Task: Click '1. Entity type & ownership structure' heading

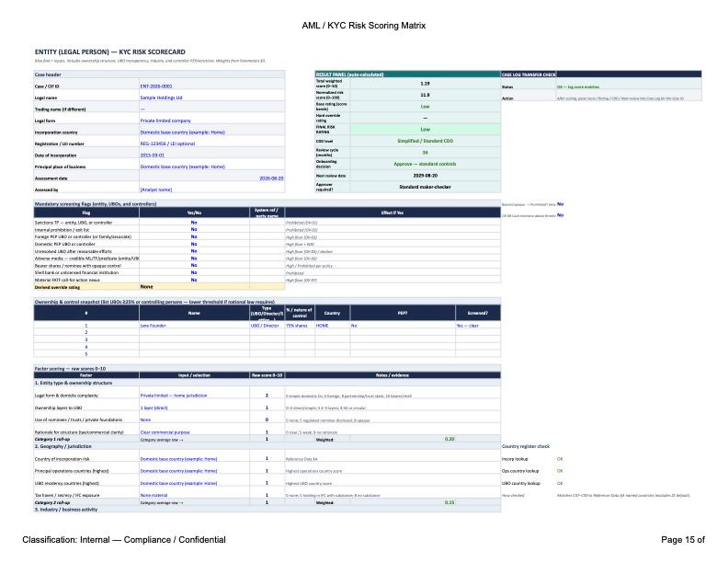Action: coord(74,383)
